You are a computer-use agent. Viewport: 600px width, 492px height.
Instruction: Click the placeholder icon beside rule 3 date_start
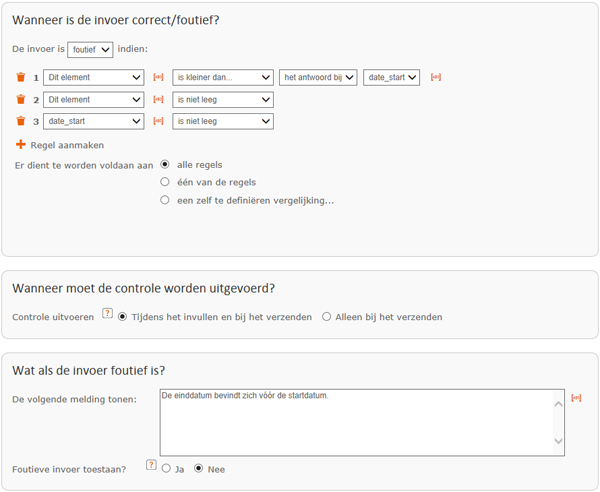(x=158, y=121)
